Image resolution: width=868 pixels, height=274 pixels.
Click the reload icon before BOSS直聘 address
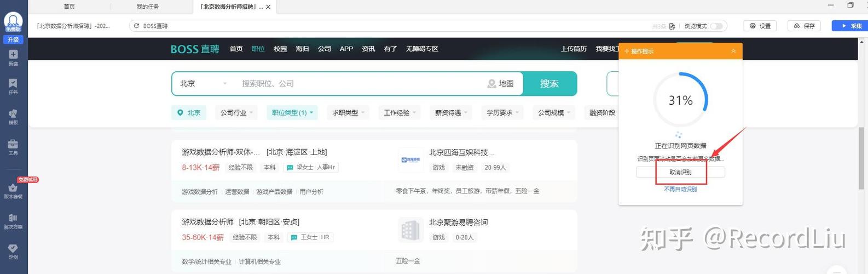click(136, 26)
